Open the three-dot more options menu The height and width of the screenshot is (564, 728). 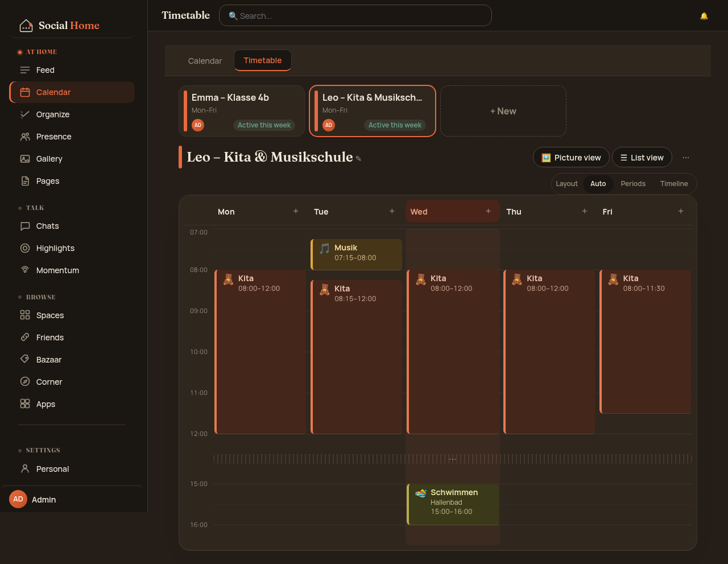(x=686, y=158)
